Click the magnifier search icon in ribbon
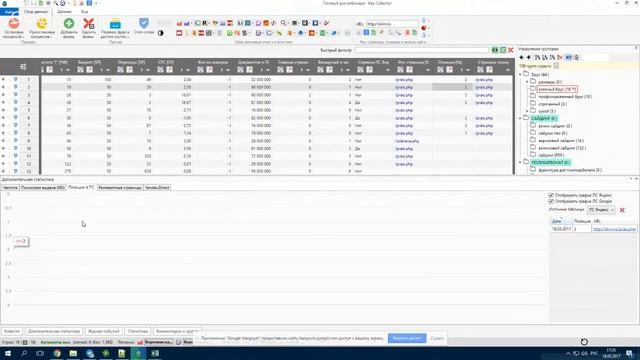 [x=283, y=23]
